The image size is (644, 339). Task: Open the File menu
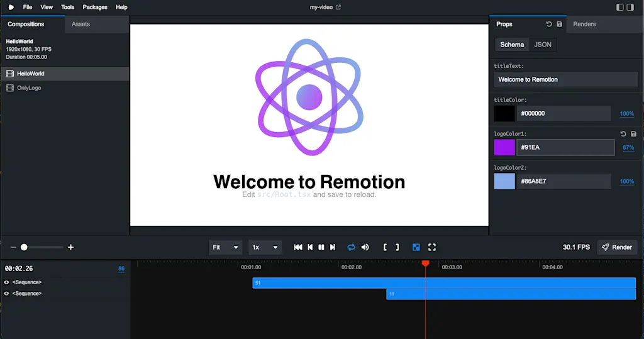coord(28,7)
